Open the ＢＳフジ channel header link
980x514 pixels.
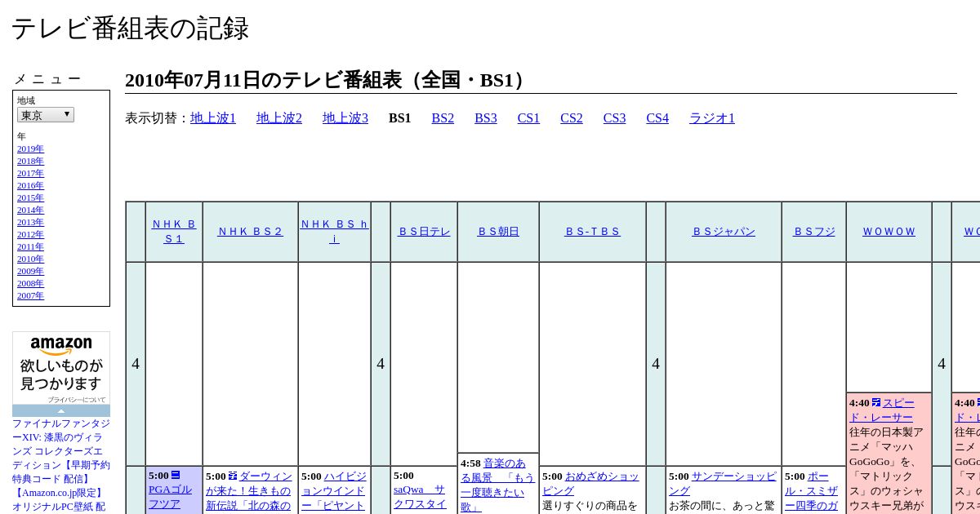[813, 232]
